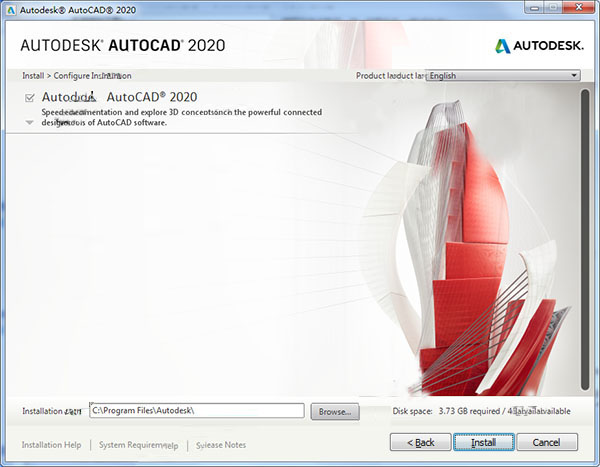The height and width of the screenshot is (467, 600).
Task: Cancel the installation
Action: [547, 442]
